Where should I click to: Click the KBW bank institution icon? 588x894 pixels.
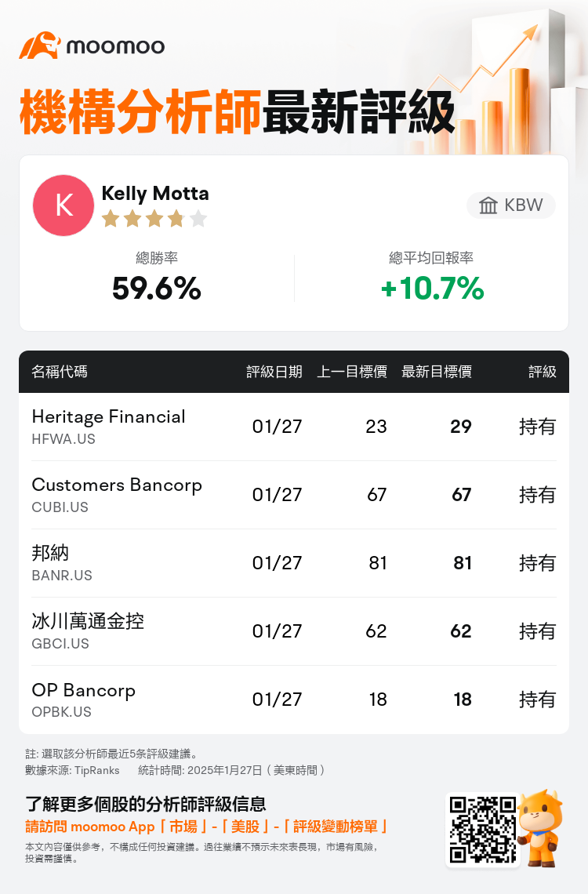[x=488, y=205]
